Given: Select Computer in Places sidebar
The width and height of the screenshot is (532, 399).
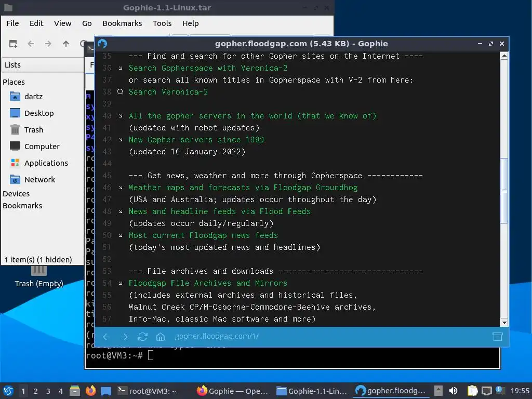Looking at the screenshot, I should [43, 147].
